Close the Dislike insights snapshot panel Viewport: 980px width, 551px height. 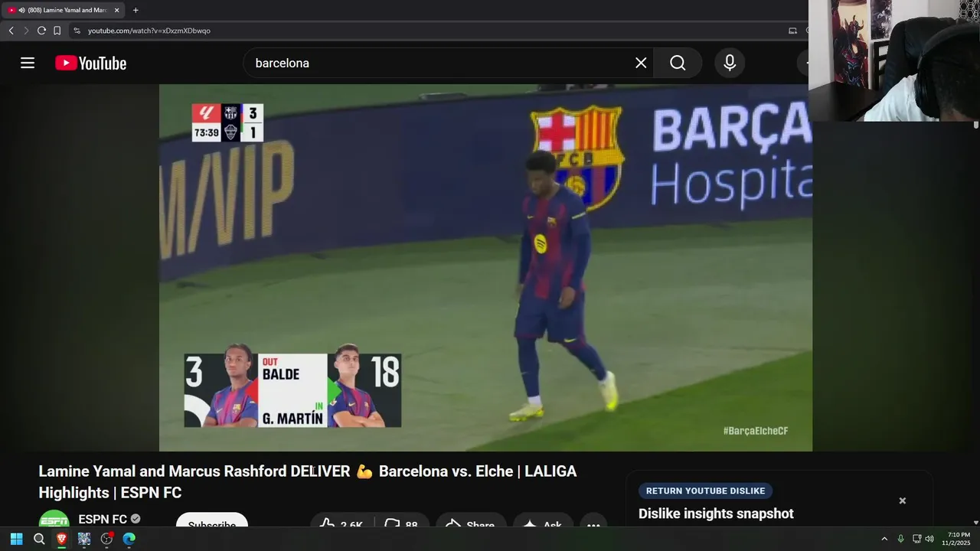[902, 500]
